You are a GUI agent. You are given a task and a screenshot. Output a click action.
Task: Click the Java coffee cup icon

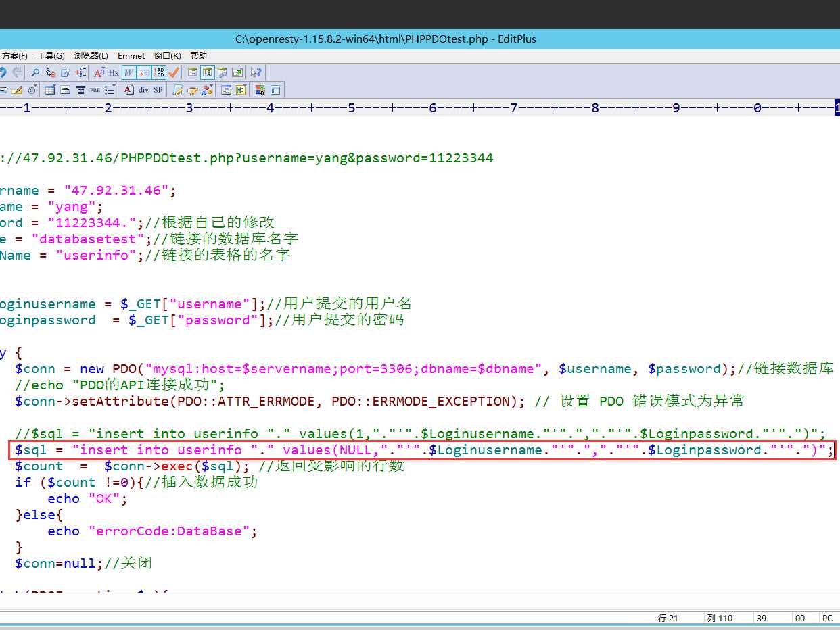click(x=192, y=90)
